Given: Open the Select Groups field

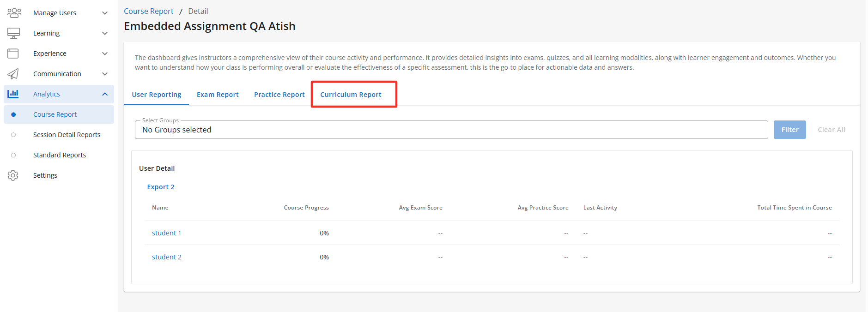Looking at the screenshot, I should pos(451,130).
